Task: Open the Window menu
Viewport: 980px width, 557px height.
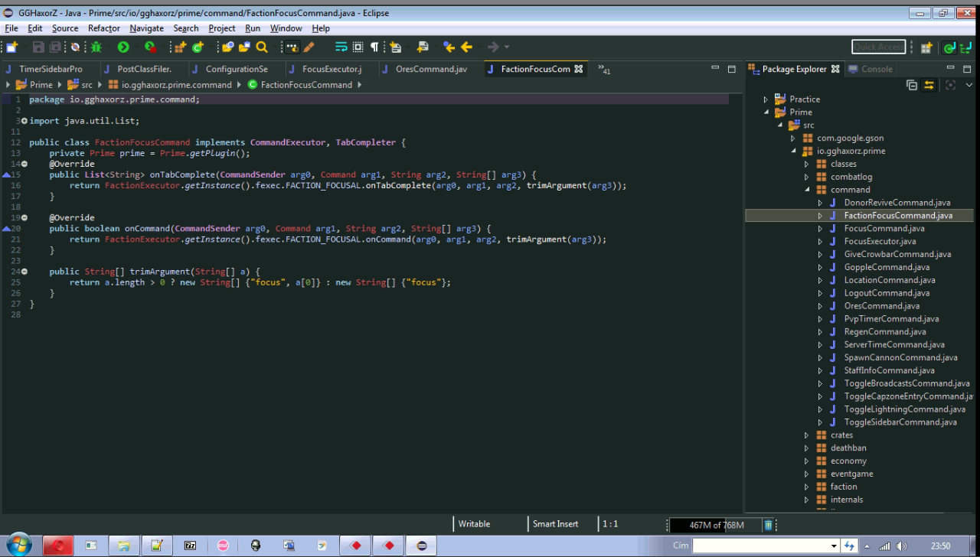Action: pos(286,28)
